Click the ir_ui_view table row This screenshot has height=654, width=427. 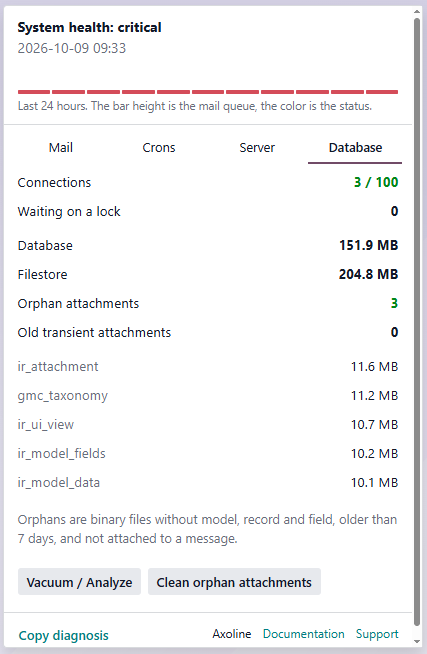click(x=208, y=425)
